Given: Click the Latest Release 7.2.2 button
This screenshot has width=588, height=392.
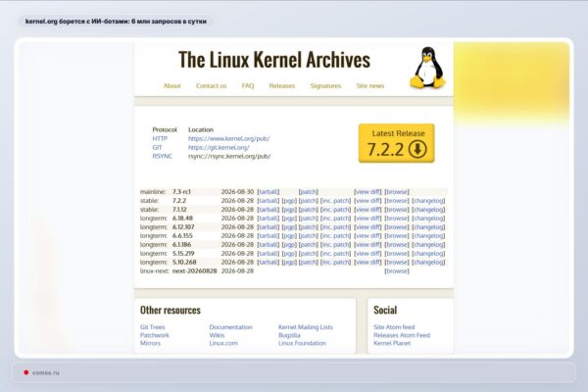Looking at the screenshot, I should 396,143.
